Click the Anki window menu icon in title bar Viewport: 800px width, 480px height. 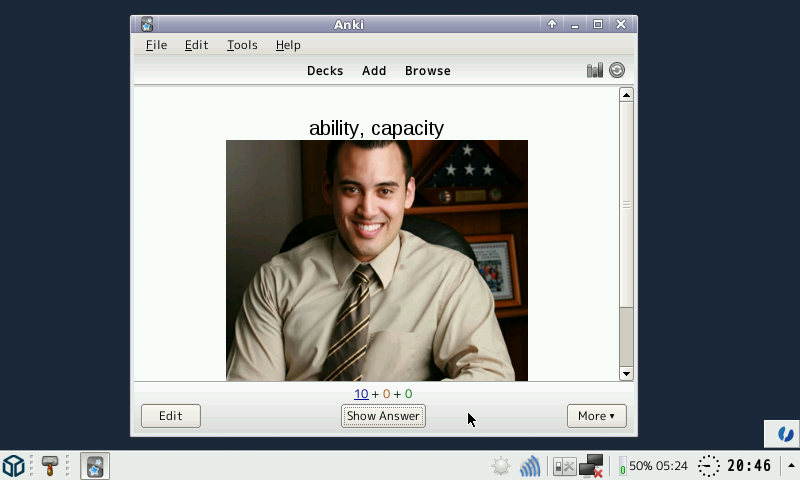[x=147, y=24]
